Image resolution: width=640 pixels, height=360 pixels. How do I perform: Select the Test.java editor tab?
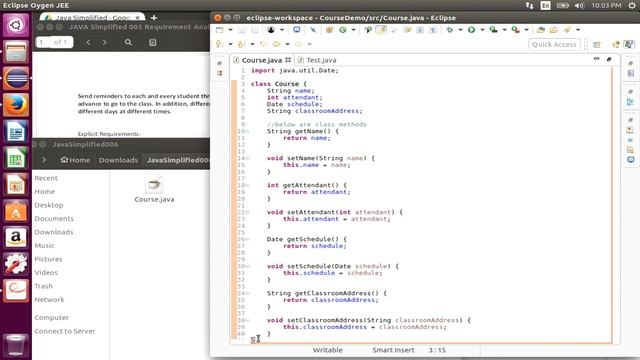click(317, 60)
